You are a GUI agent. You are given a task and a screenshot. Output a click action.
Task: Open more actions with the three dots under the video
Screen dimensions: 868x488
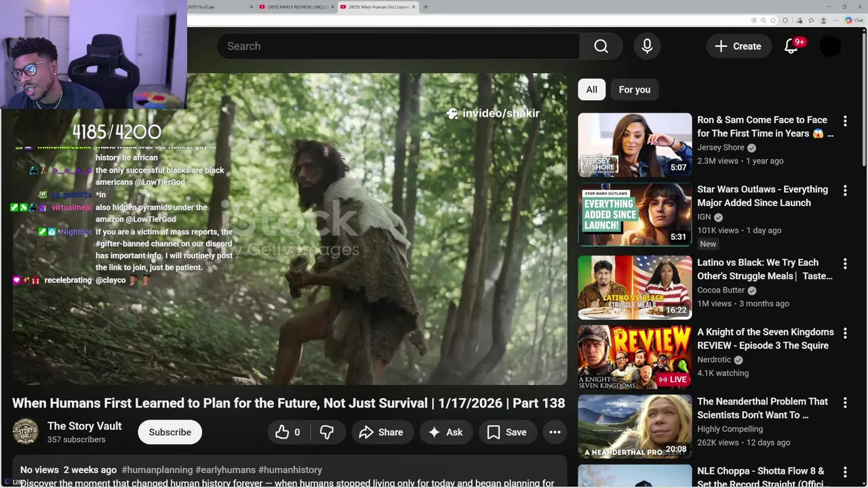coord(555,432)
